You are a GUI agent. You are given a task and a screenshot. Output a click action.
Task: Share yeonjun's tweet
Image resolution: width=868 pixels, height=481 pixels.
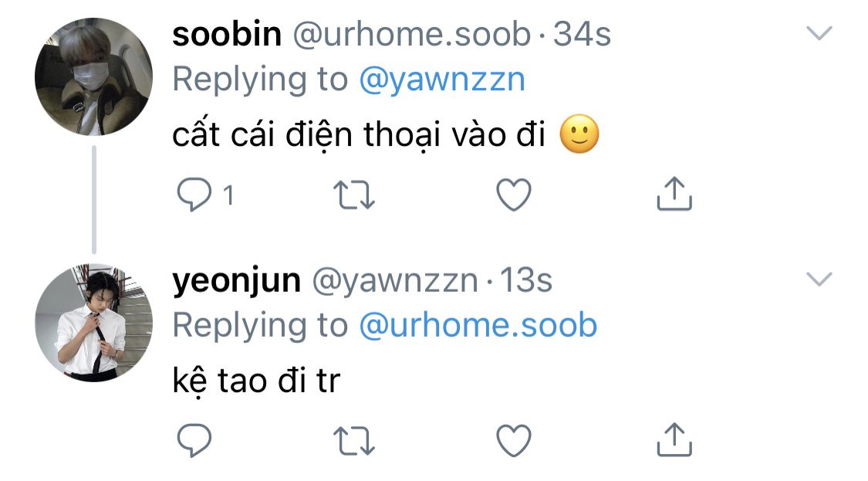click(674, 440)
